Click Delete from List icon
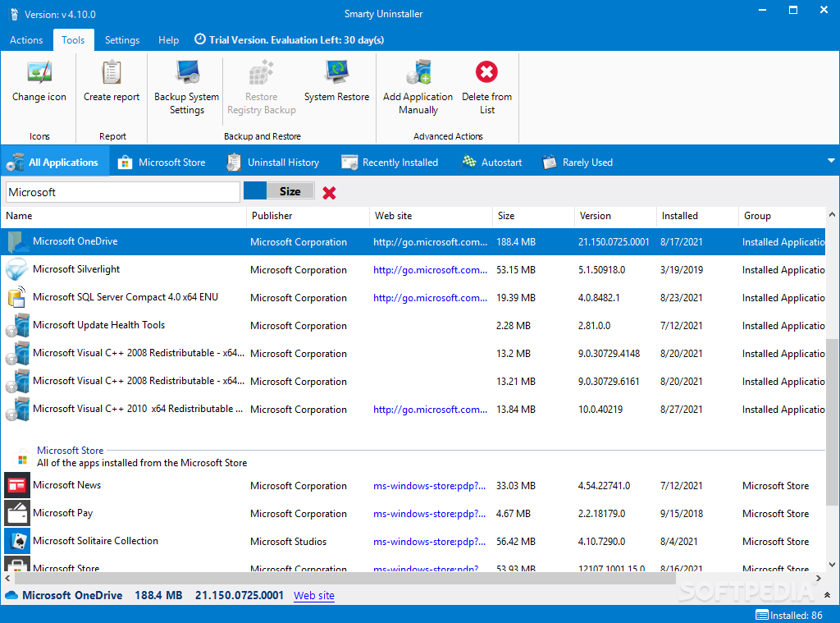 click(x=486, y=74)
